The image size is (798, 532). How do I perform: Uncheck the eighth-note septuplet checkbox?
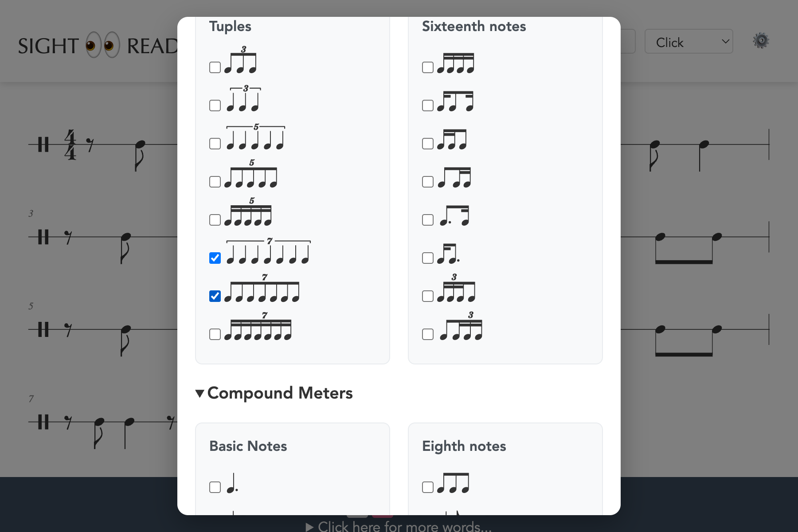pos(215,296)
